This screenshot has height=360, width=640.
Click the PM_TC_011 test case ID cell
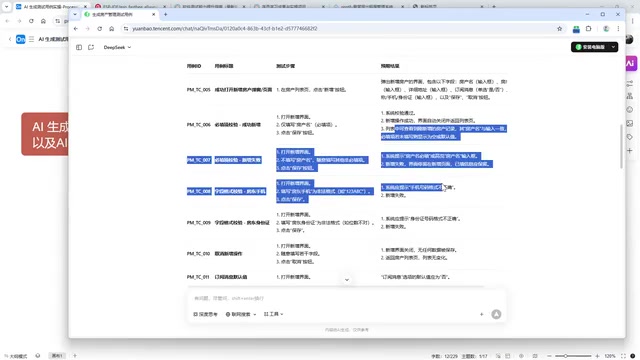click(x=198, y=277)
